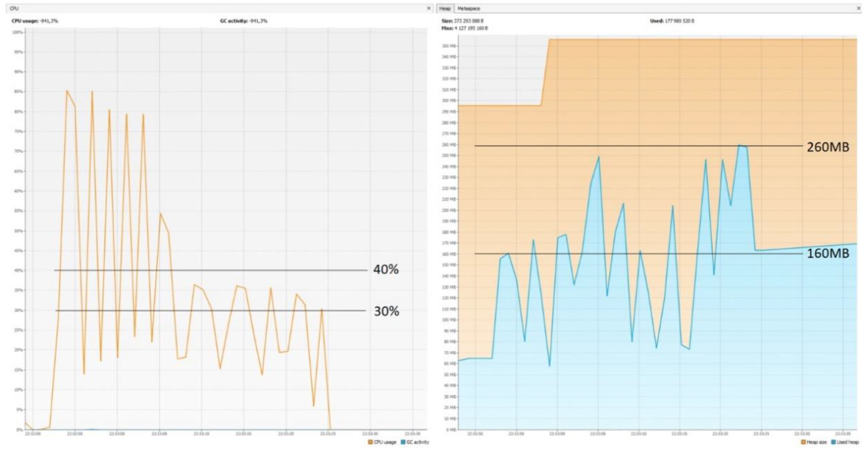Click the Heap size legend swatch
This screenshot has height=451, width=868.
(804, 442)
